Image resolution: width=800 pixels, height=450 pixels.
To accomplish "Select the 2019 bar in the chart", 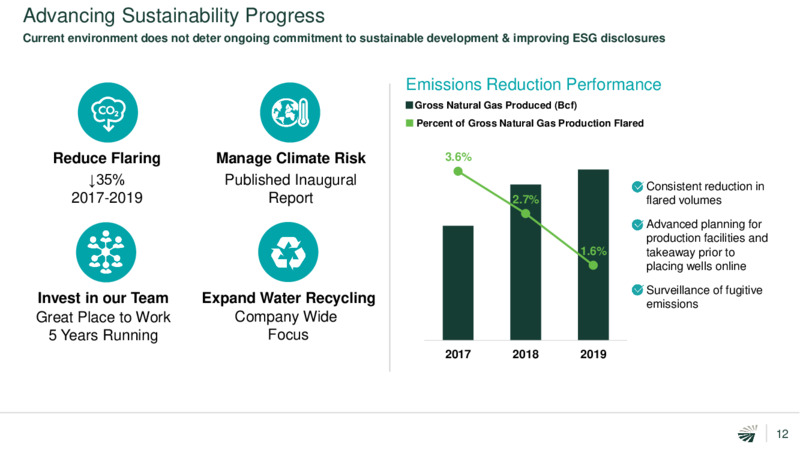I will [593, 255].
